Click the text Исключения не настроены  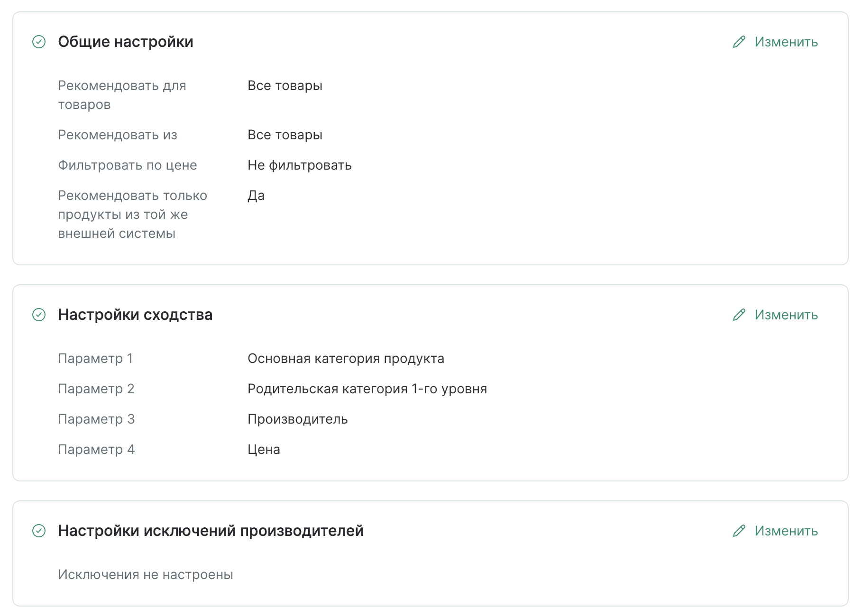point(145,574)
